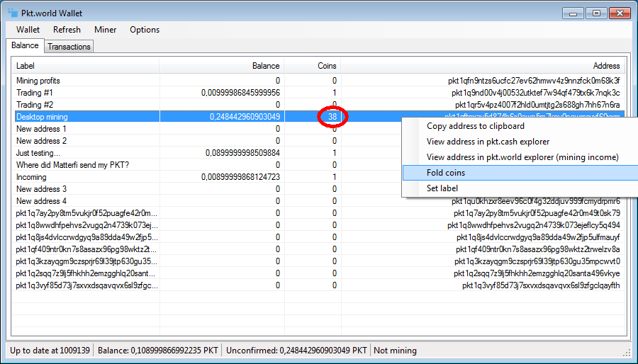Open the Options menu
Viewport: 638px width, 364px height.
pyautogui.click(x=145, y=30)
